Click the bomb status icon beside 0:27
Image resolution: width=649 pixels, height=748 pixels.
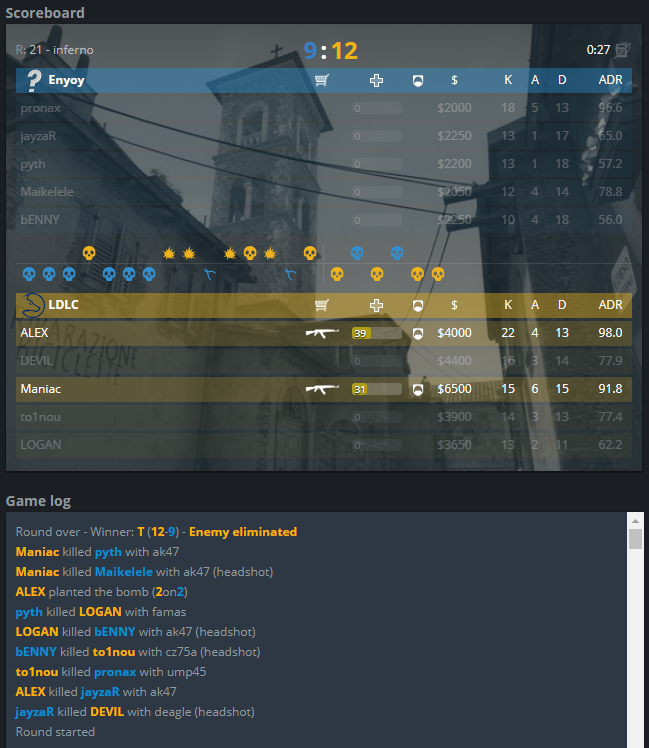tap(622, 50)
